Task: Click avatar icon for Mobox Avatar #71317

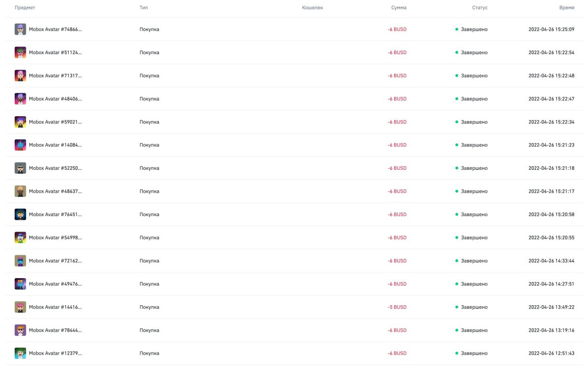Action: (x=20, y=76)
